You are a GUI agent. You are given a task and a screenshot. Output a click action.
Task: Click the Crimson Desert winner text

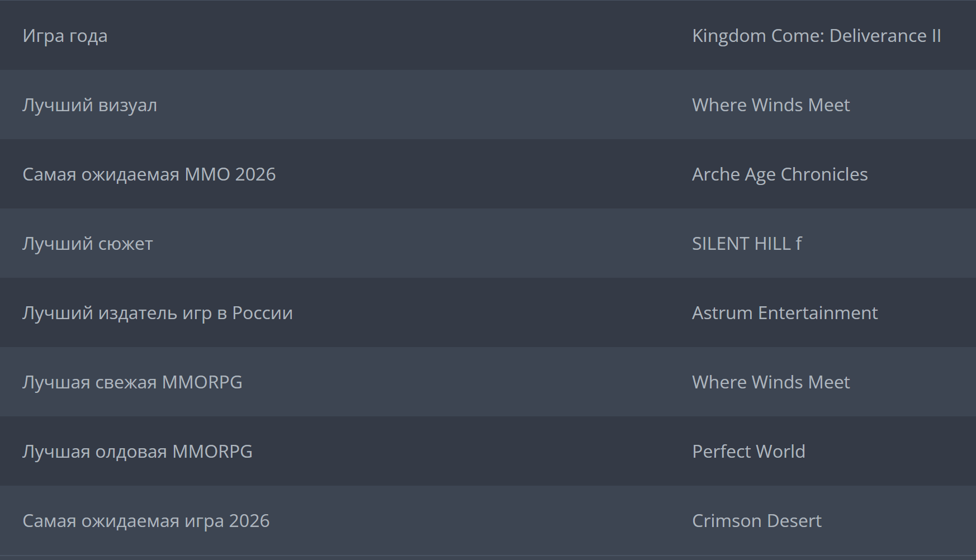[756, 521]
